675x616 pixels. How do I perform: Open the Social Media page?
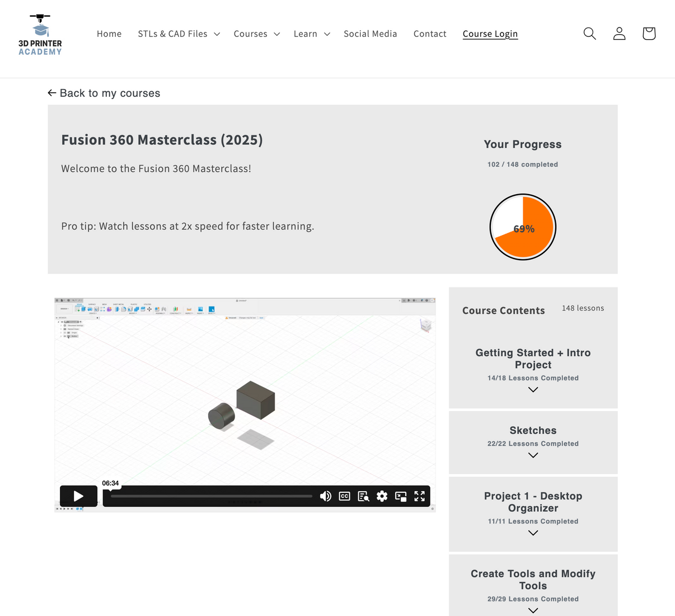370,34
